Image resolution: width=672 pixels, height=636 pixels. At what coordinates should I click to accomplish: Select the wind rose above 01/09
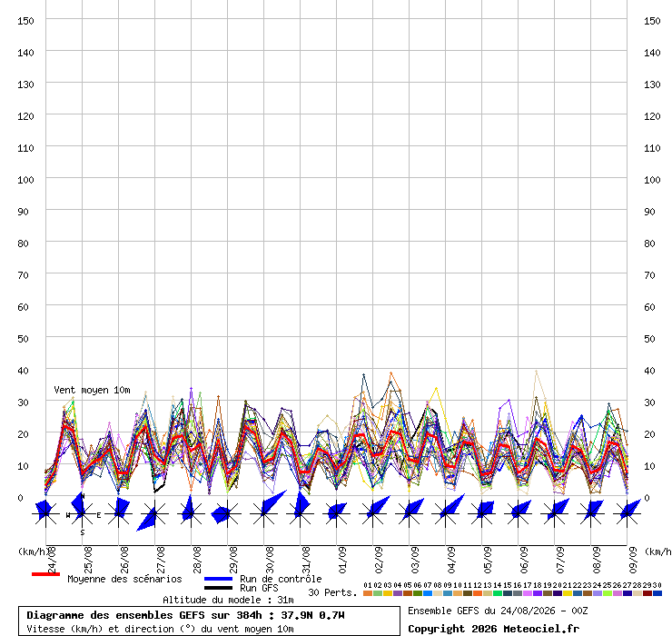click(336, 513)
